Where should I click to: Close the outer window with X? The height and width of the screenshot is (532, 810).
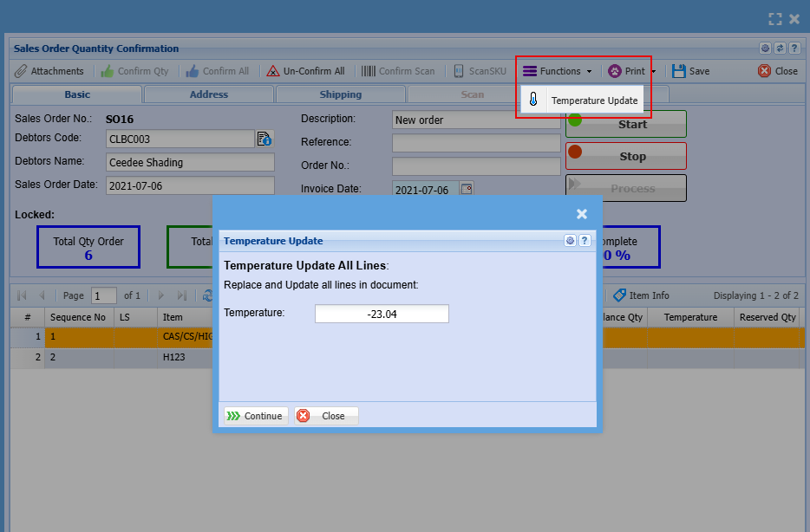point(794,19)
